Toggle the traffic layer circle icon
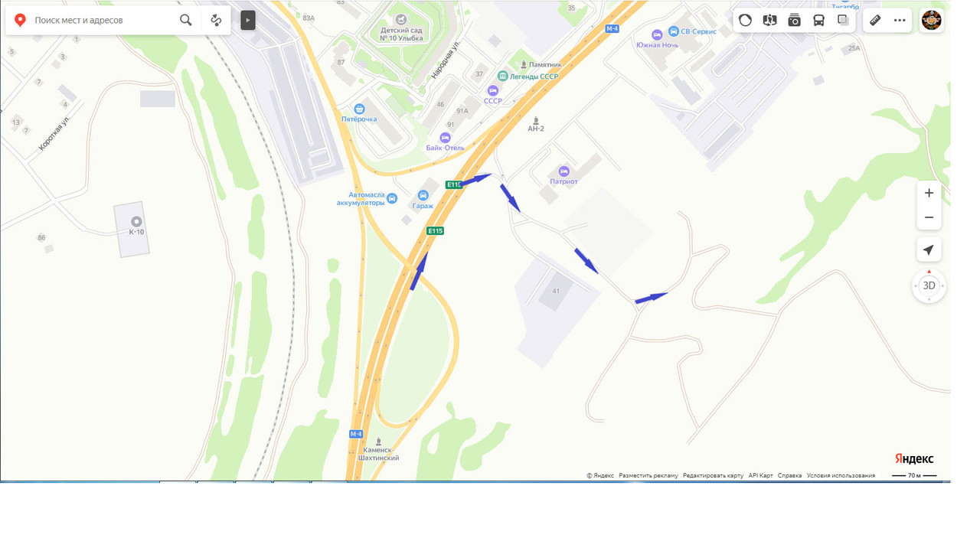This screenshot has height=551, width=980. tap(746, 20)
